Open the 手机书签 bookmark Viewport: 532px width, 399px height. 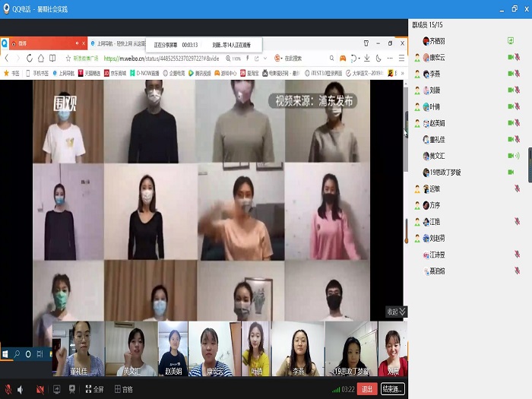click(x=37, y=73)
